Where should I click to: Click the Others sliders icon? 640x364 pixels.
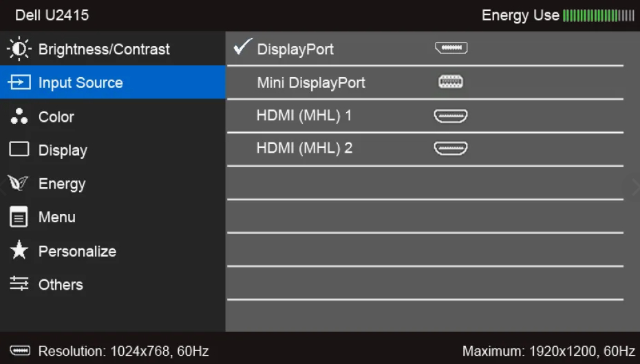click(19, 285)
